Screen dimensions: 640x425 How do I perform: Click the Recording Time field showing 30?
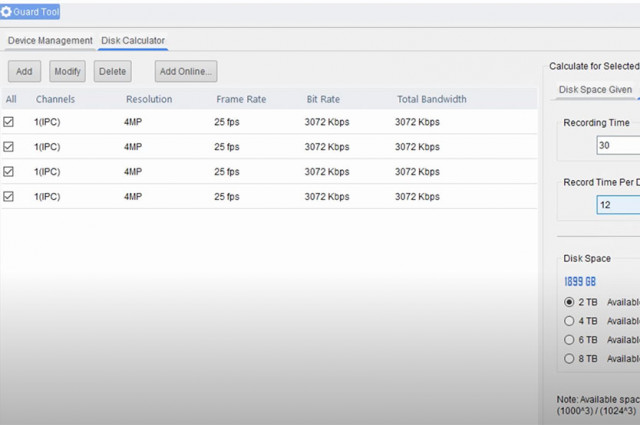[618, 145]
